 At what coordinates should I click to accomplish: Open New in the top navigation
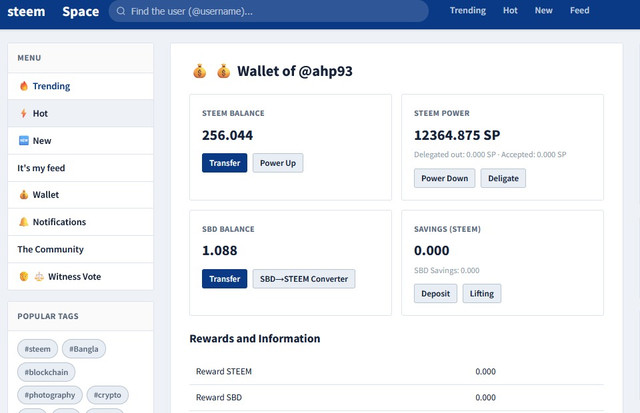pyautogui.click(x=544, y=11)
